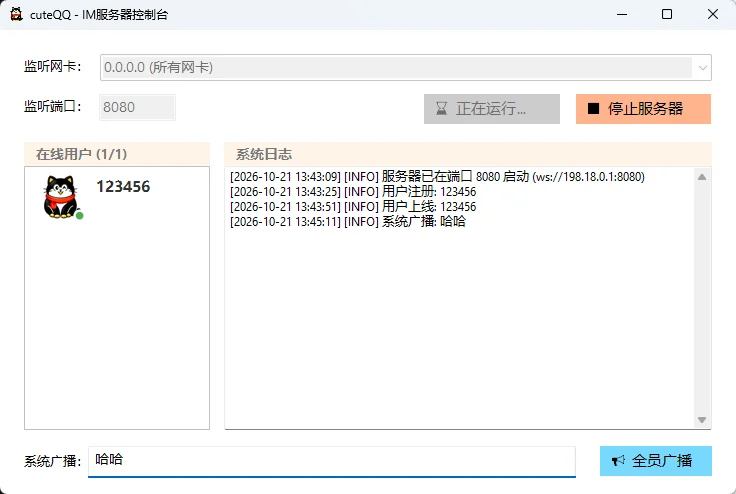Send broadcast with 全员广播 button
736x494 pixels.
tap(656, 461)
